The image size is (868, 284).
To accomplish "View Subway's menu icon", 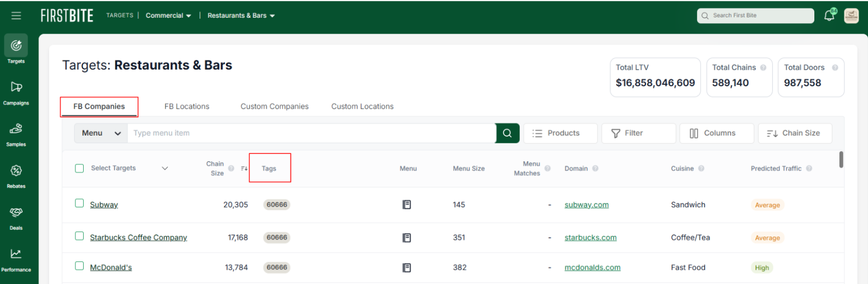I will (x=407, y=205).
